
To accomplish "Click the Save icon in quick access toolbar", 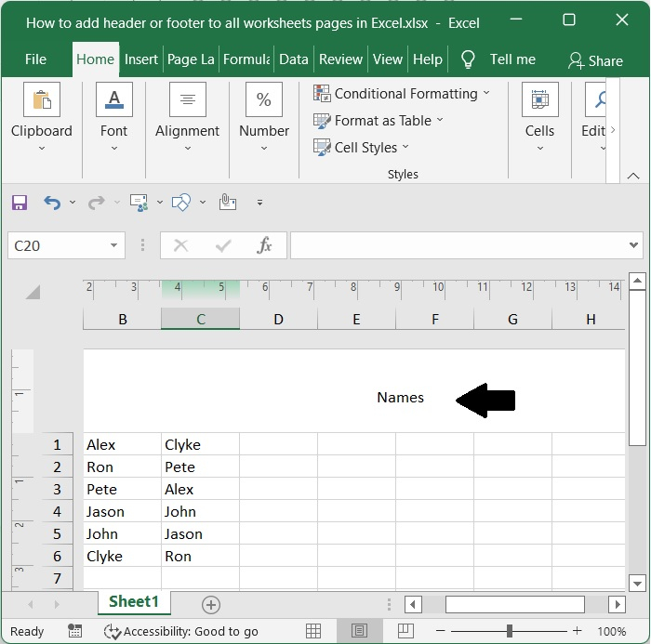I will click(20, 202).
